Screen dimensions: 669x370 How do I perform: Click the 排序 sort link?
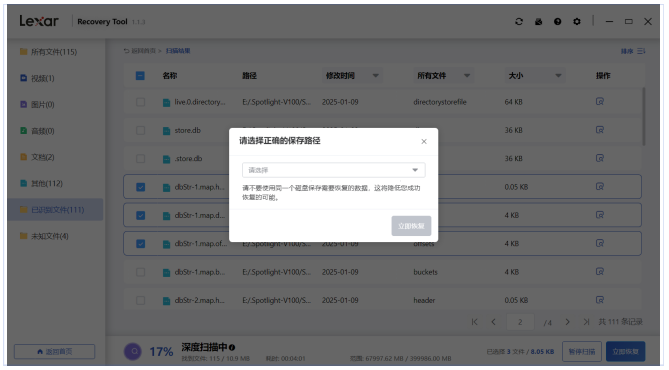tap(627, 51)
